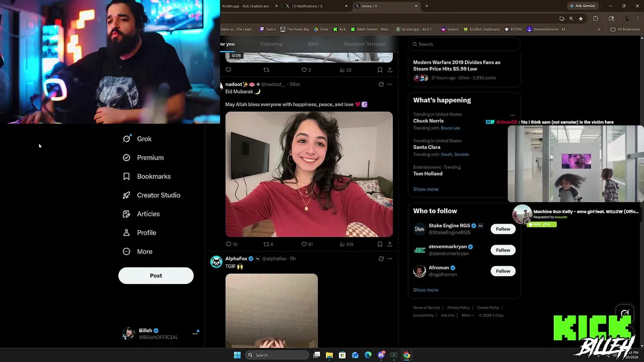This screenshot has width=644, height=362.
Task: Click the X search field
Action: tap(464, 44)
